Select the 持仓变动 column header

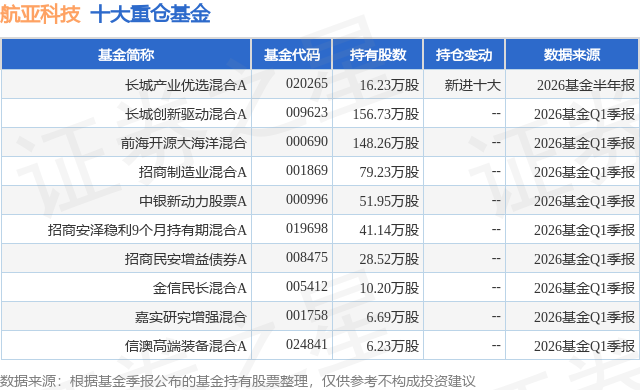(464, 55)
